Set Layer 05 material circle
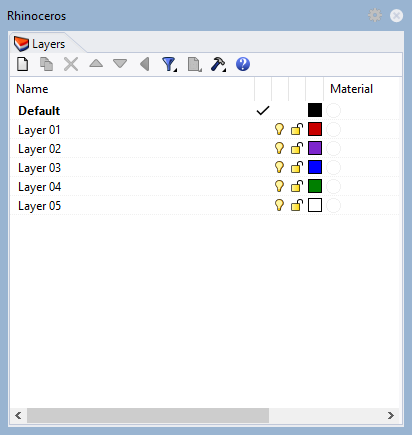Viewport: 412px width, 435px height. coord(334,205)
